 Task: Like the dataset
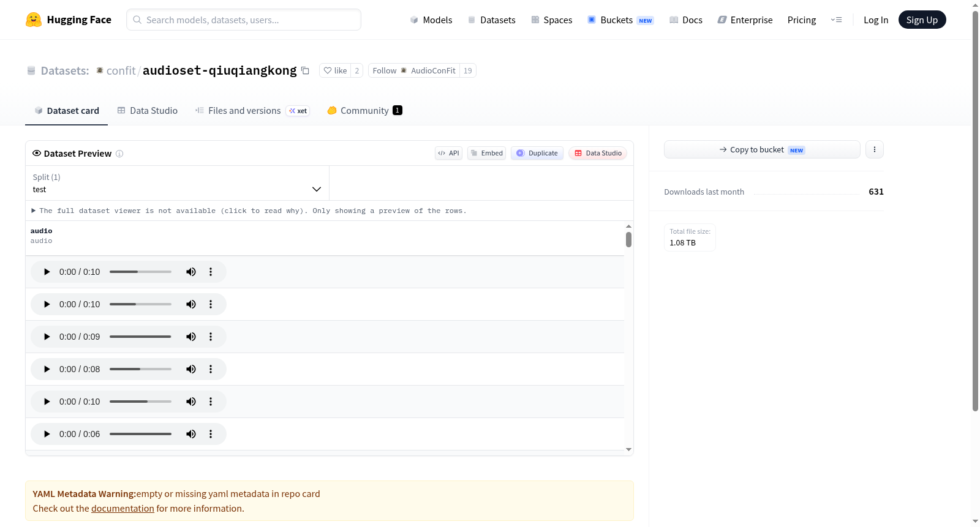[335, 70]
